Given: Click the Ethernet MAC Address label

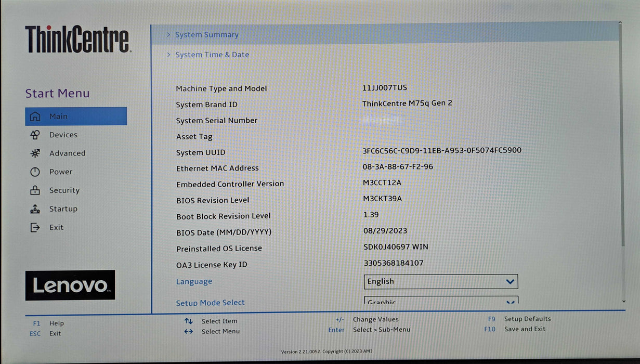Looking at the screenshot, I should point(217,168).
